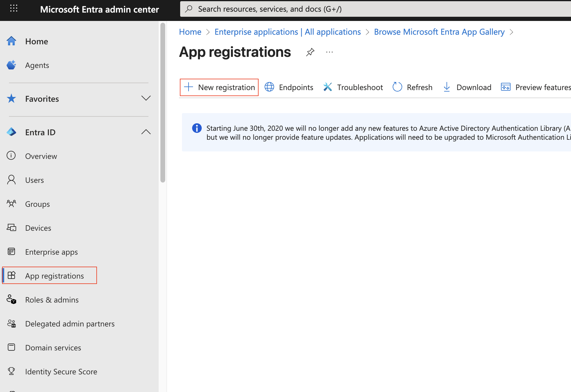Click the sidebar vertical scrollbar
This screenshot has width=571, height=392.
point(163,102)
